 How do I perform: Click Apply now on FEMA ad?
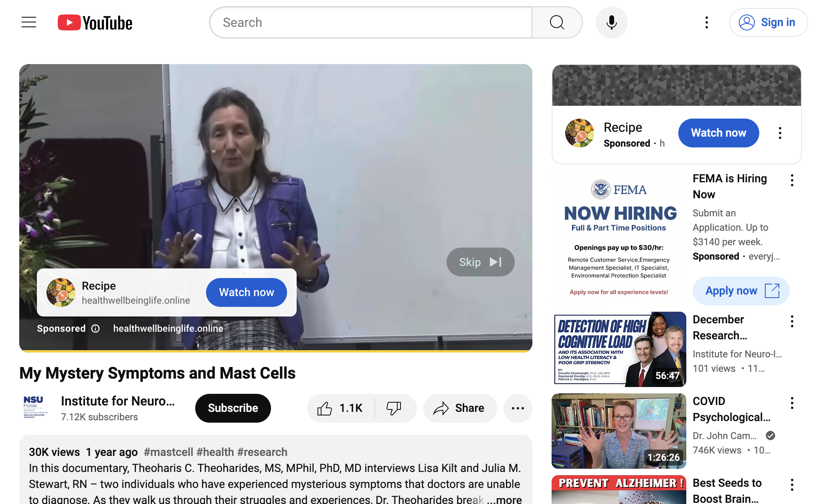[x=741, y=291]
